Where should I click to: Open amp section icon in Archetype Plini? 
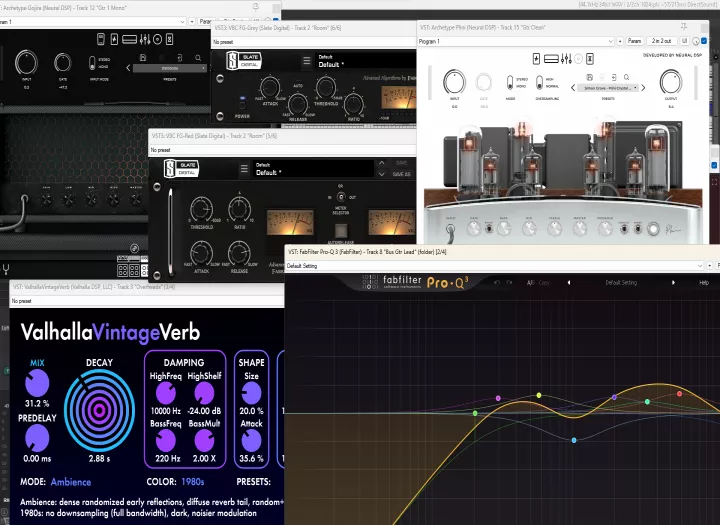551,59
